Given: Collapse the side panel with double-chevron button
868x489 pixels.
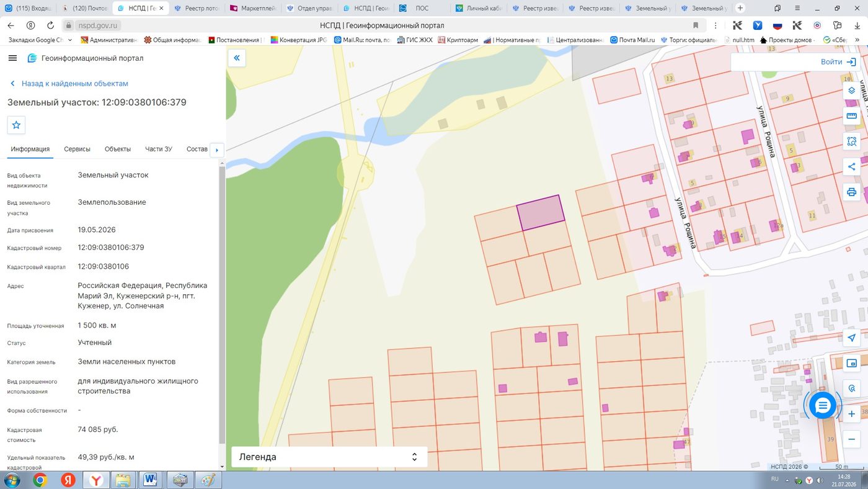Looking at the screenshot, I should pos(237,58).
